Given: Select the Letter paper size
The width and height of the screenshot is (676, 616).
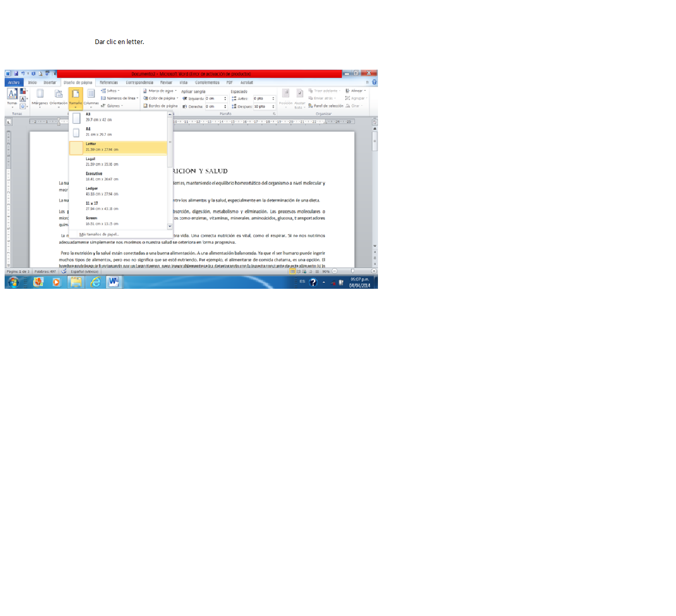Looking at the screenshot, I should (x=118, y=147).
